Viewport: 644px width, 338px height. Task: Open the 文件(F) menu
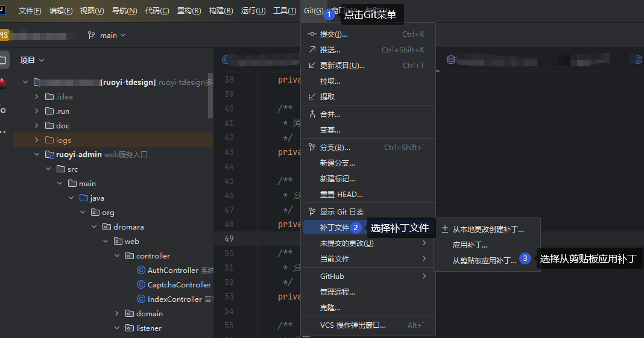click(x=30, y=11)
